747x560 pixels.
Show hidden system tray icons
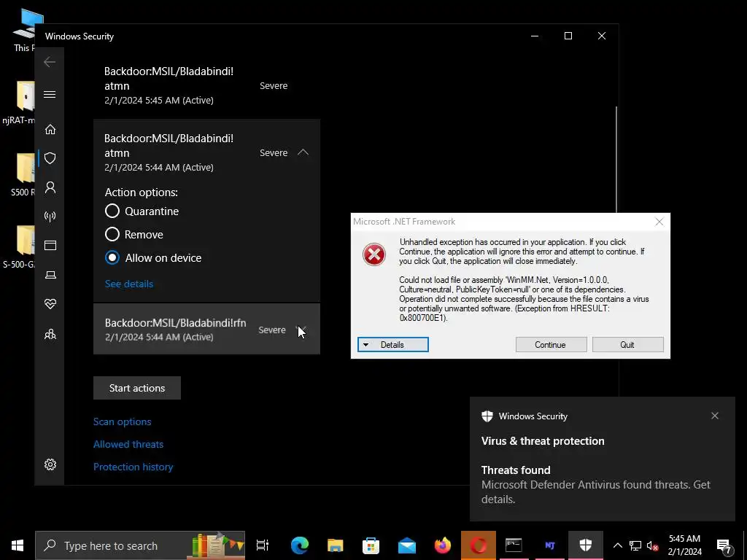617,545
